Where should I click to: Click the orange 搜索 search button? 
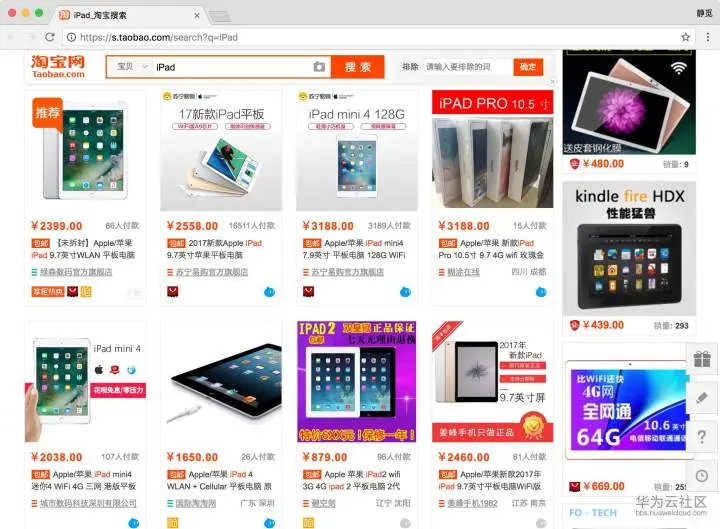(358, 67)
